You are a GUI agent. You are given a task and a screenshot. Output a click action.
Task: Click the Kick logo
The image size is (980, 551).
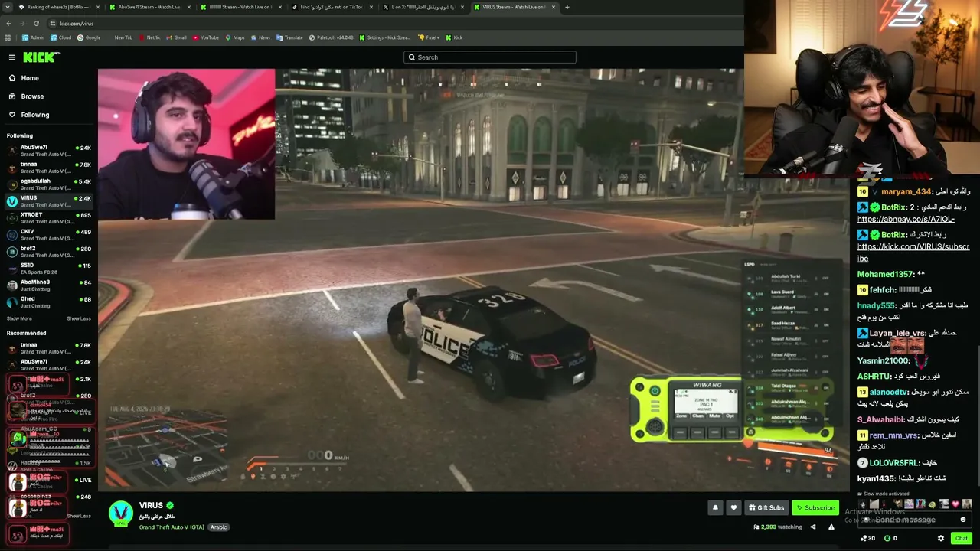[41, 57]
